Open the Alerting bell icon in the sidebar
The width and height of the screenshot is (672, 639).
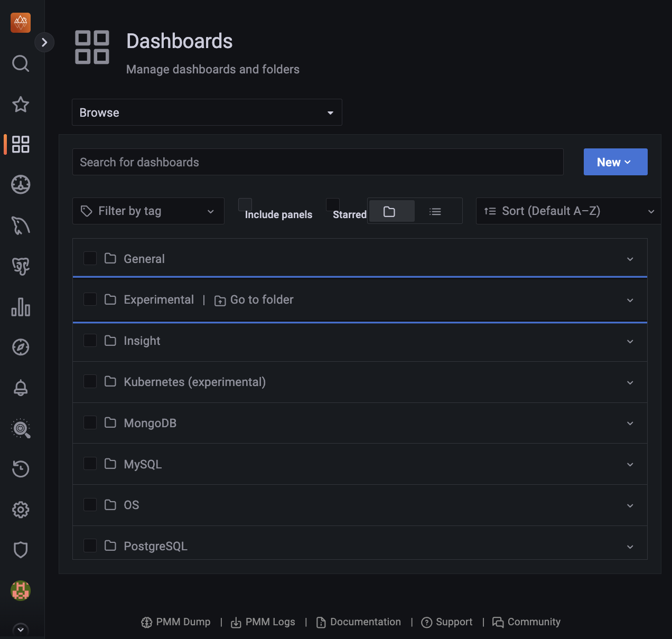21,388
